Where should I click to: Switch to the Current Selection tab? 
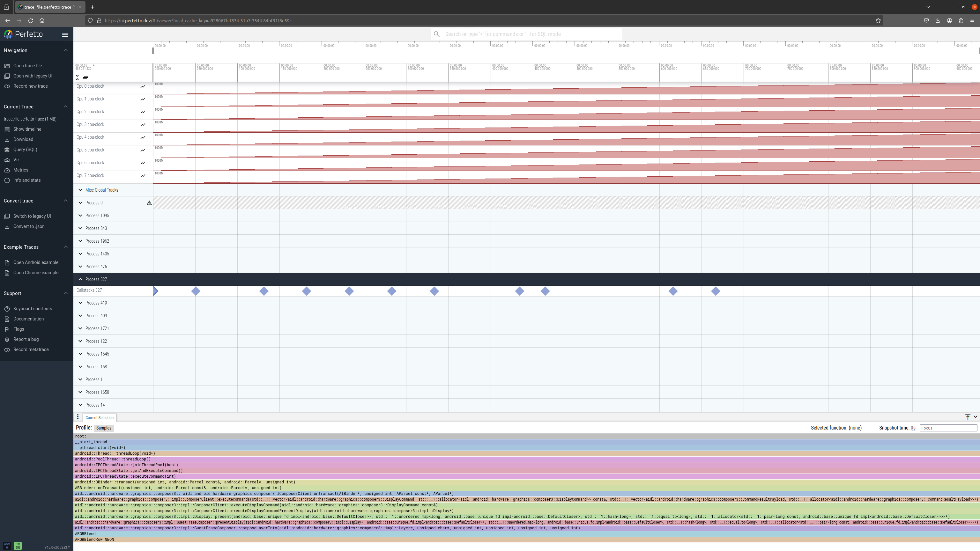(99, 417)
